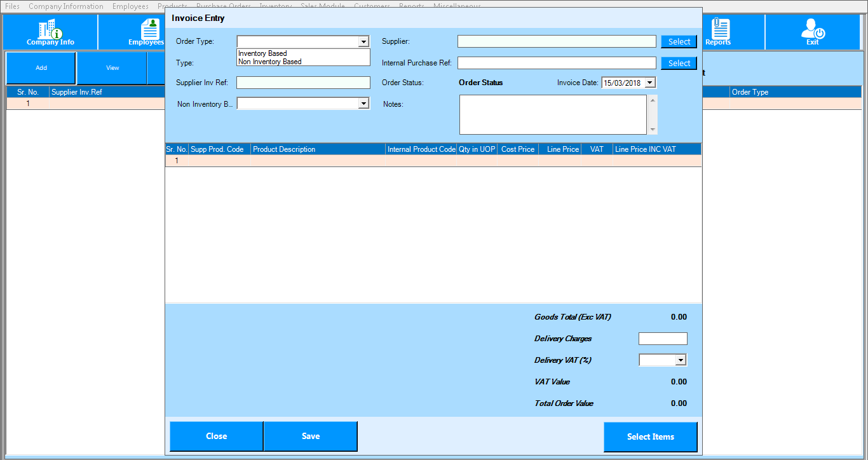The image size is (868, 460).
Task: Click the Reports toolbar icon
Action: click(x=719, y=32)
